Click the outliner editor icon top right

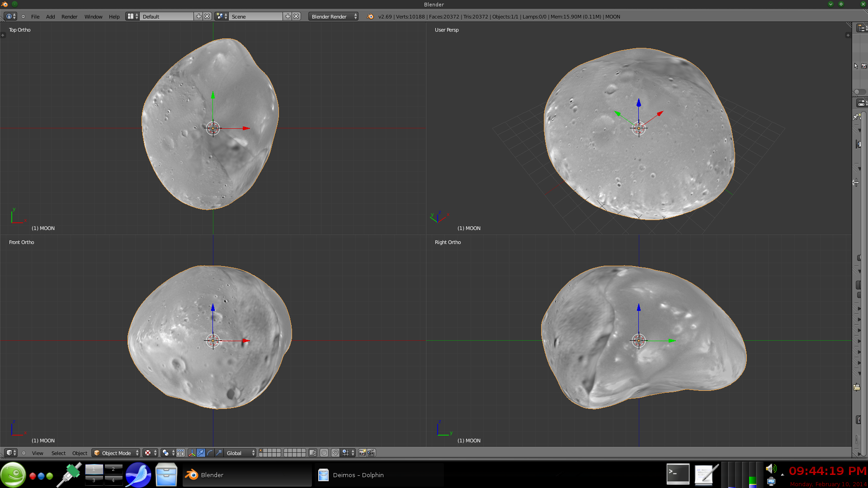click(861, 28)
